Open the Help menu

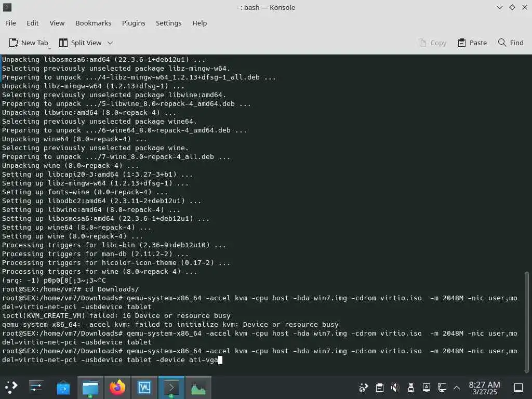tap(199, 23)
